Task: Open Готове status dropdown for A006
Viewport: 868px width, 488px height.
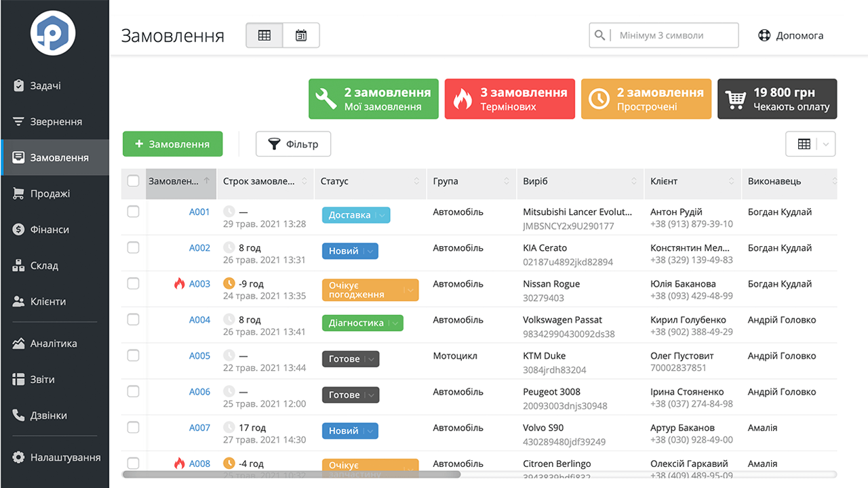Action: (351, 395)
